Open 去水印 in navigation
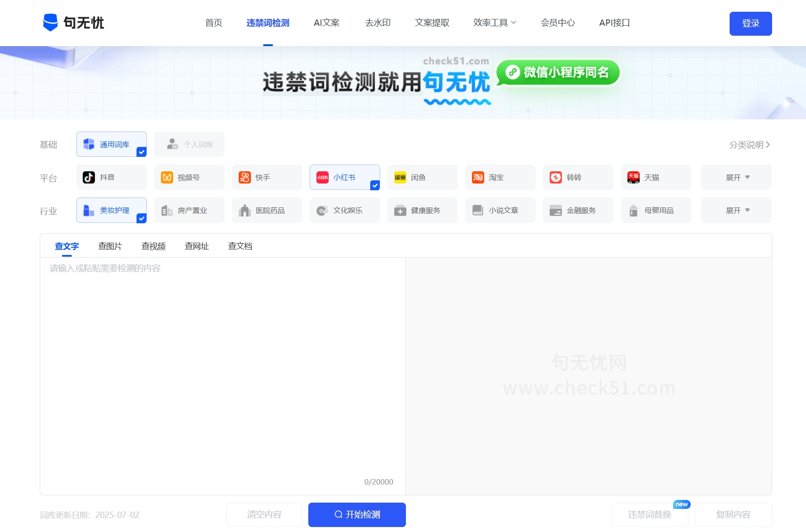 (x=378, y=23)
